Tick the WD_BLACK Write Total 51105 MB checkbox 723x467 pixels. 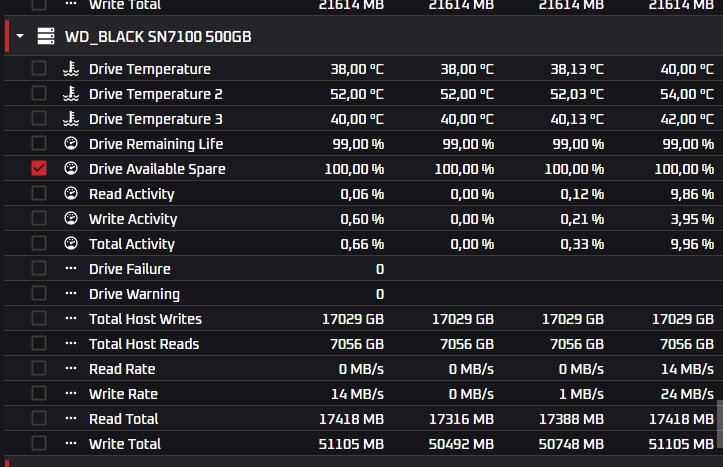pyautogui.click(x=39, y=443)
